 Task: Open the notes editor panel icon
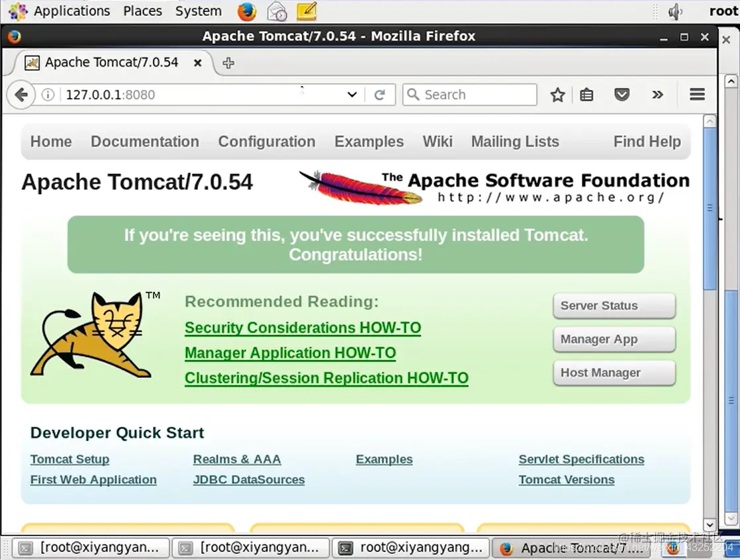click(306, 11)
